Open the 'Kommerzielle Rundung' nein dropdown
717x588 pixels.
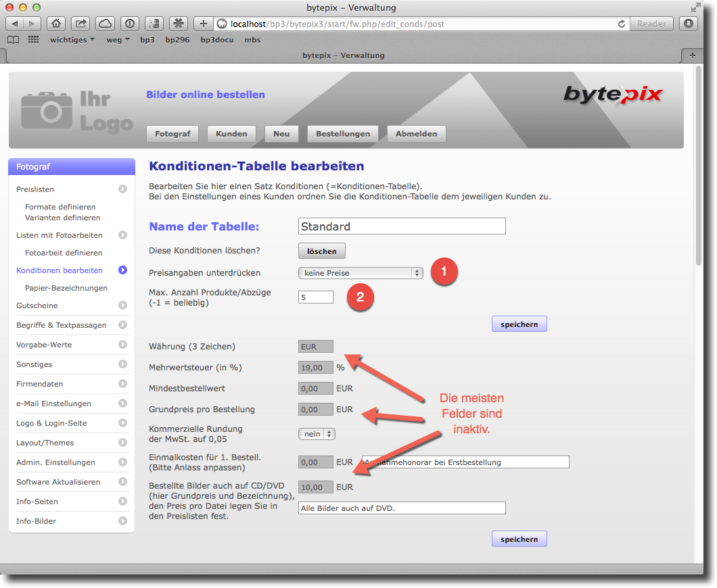pos(317,434)
